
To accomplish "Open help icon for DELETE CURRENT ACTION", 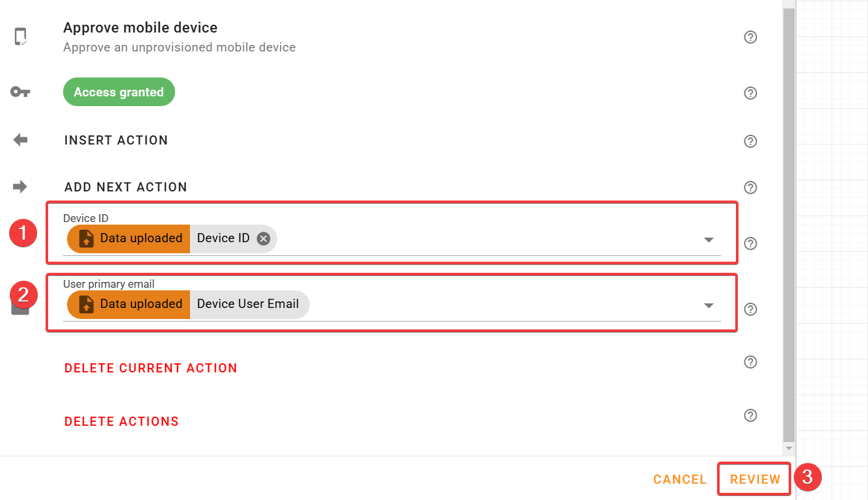I will coord(750,362).
